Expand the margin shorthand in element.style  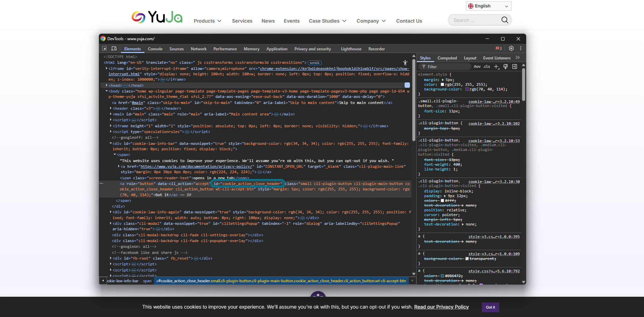(443, 80)
